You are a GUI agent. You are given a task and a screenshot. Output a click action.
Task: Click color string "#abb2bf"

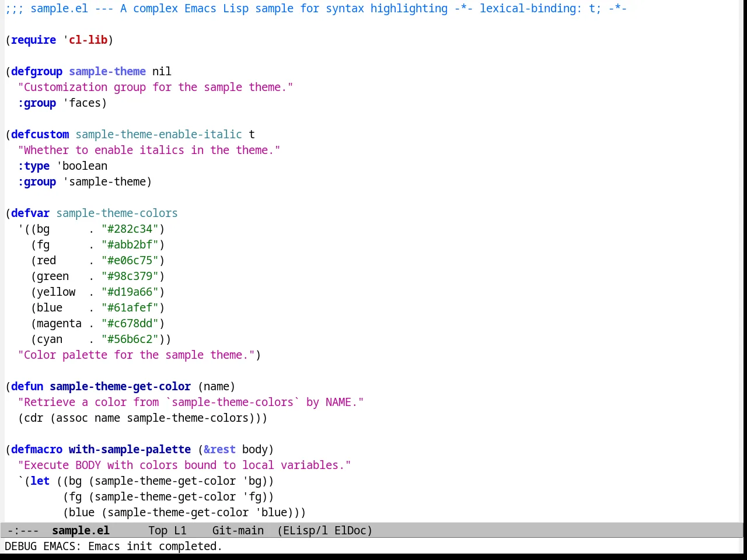[130, 244]
